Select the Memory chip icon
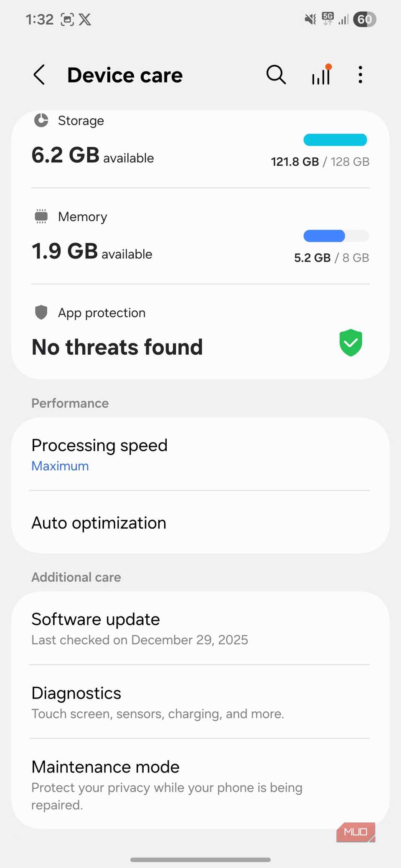This screenshot has height=868, width=401. pos(41,216)
